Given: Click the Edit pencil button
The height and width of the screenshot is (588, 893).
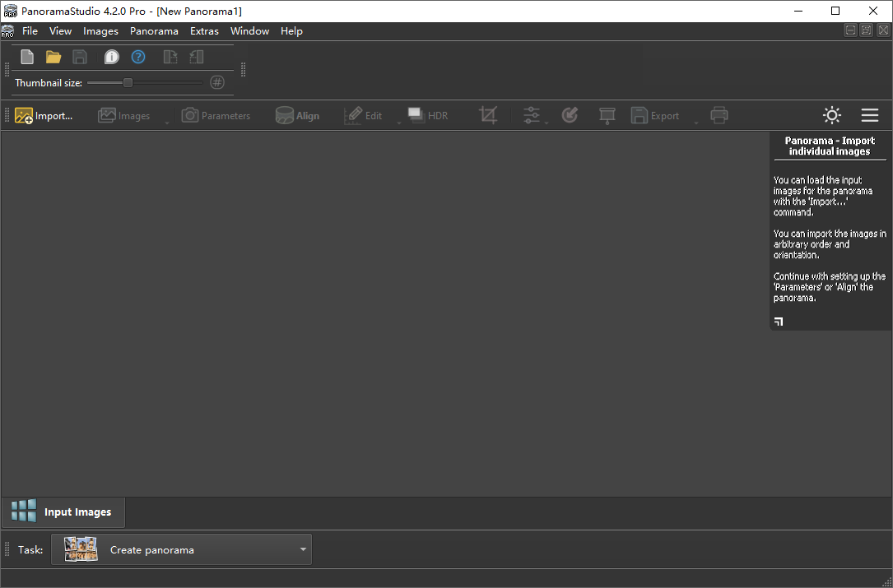Looking at the screenshot, I should 363,116.
